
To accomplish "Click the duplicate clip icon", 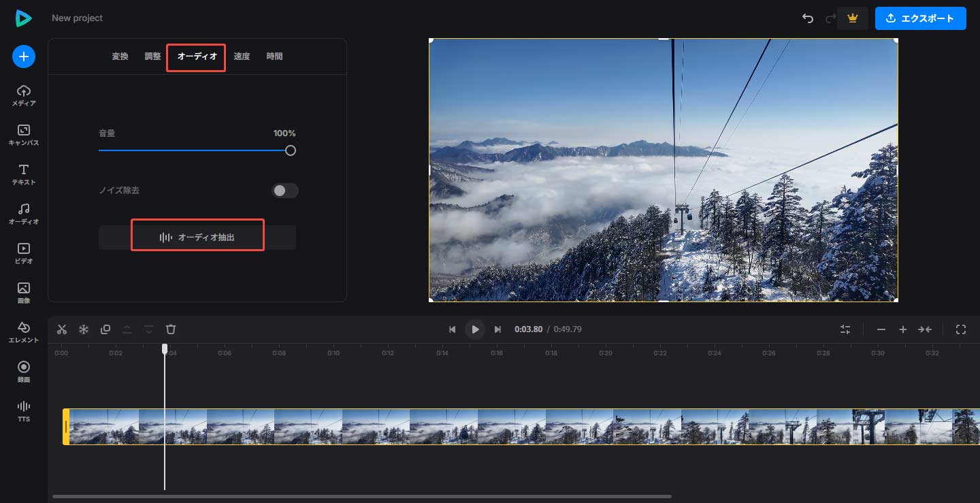I will tap(105, 329).
